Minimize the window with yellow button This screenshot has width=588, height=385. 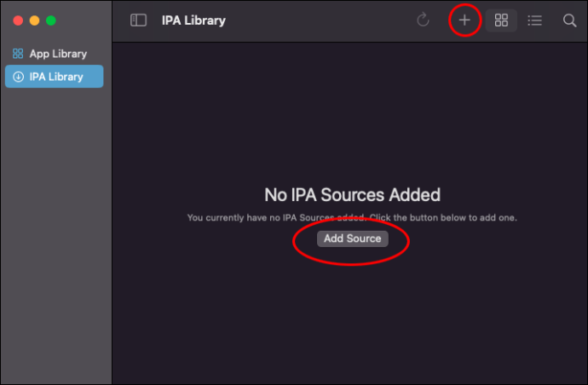34,20
